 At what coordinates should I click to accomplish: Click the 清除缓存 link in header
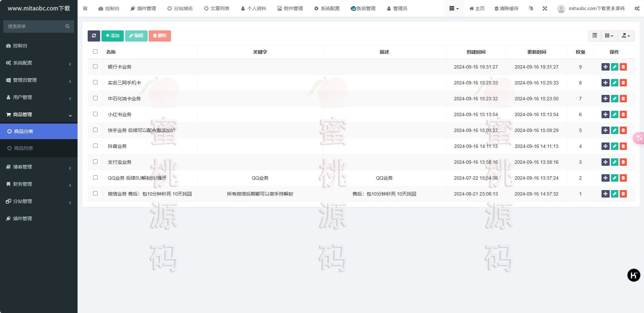[x=506, y=8]
